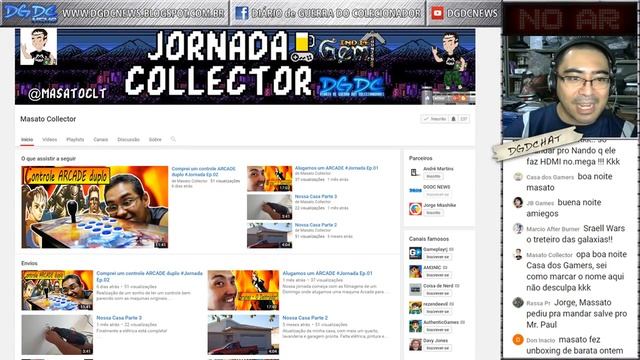Click the 'Canais famosos' section heading
The height and width of the screenshot is (360, 640).
[429, 239]
